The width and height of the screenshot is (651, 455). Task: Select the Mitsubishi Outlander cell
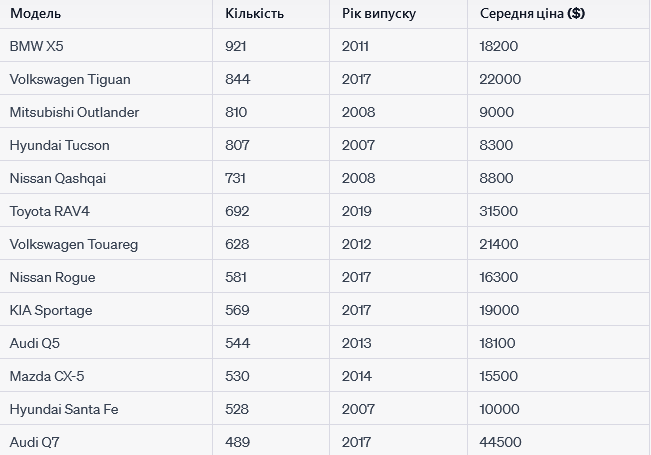coord(74,112)
